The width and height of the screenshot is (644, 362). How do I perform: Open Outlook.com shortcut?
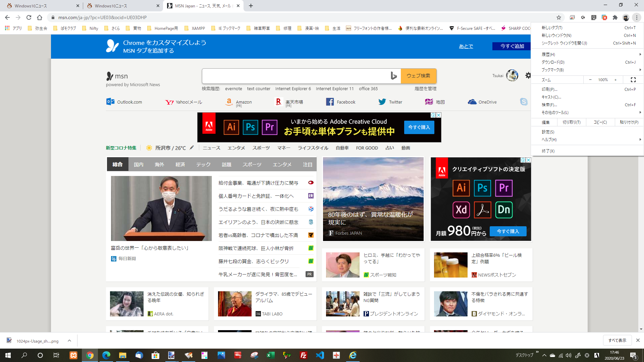click(x=124, y=102)
